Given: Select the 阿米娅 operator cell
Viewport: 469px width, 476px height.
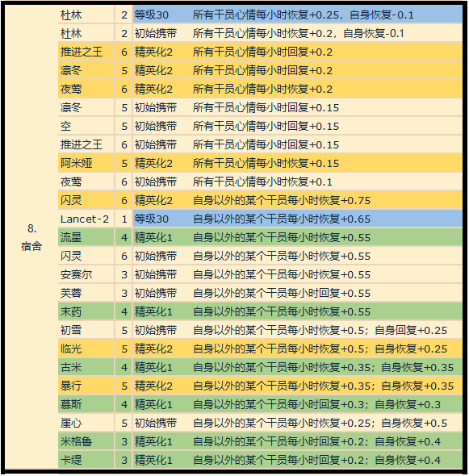Looking at the screenshot, I should (x=86, y=163).
